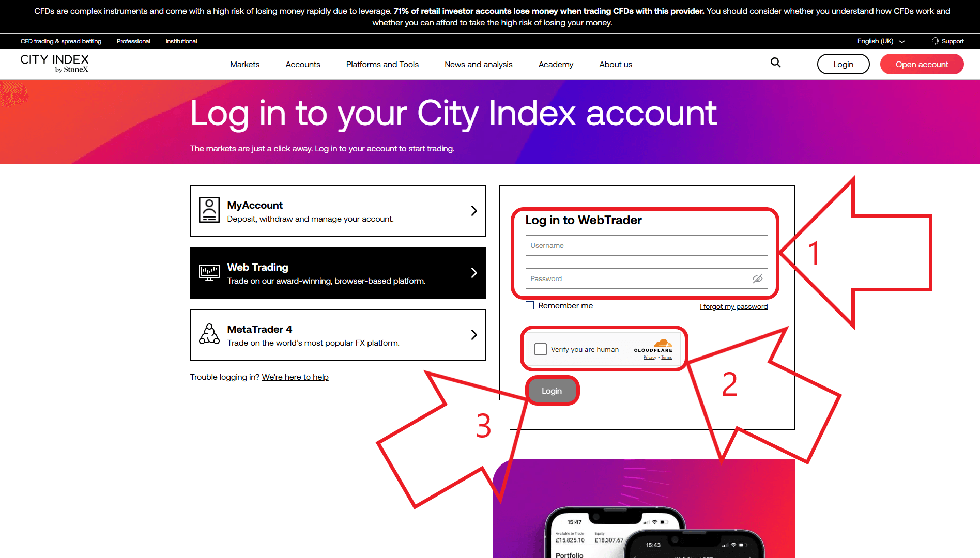Image resolution: width=980 pixels, height=558 pixels.
Task: Tick the Remember me checkbox
Action: tap(530, 305)
